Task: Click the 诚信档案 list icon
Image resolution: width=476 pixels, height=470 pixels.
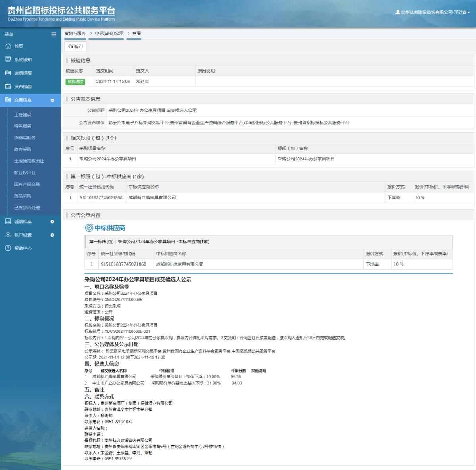Action: [x=8, y=221]
